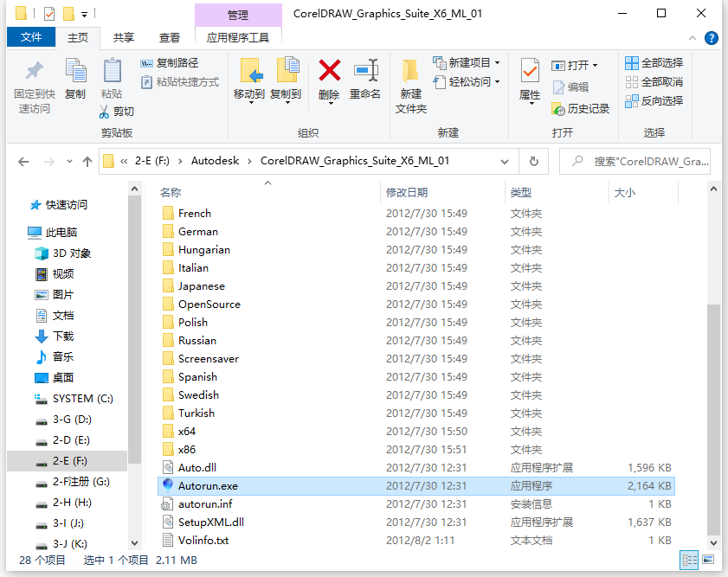
Task: Expand the hidden breadcrumb path chevrons
Action: (x=124, y=161)
